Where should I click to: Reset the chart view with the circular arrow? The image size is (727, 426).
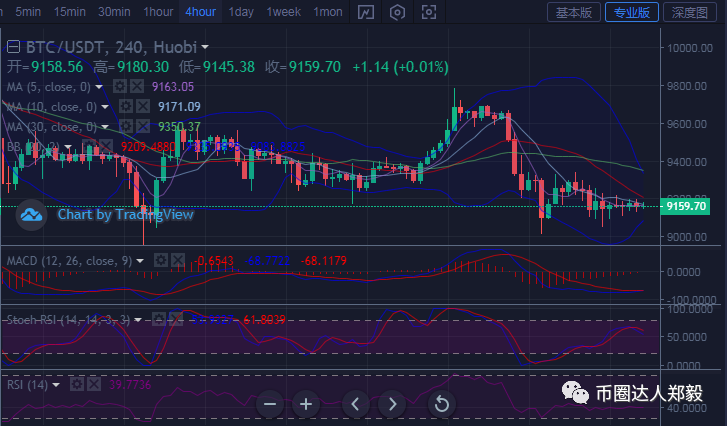click(441, 404)
